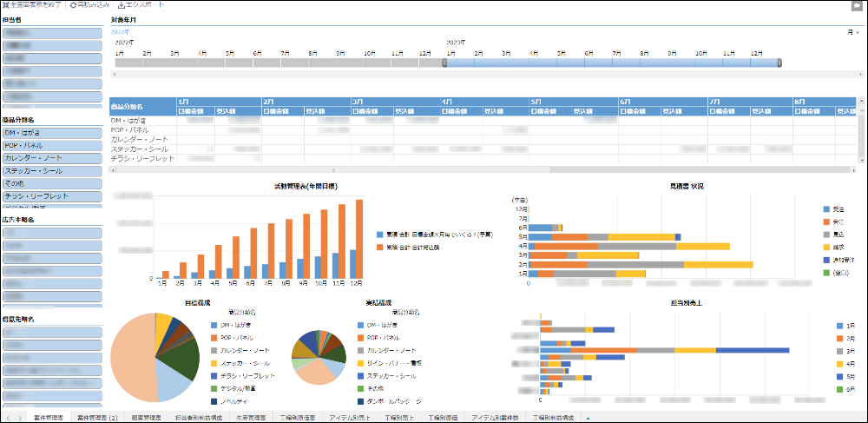Click the 担当別売上 chart title
This screenshot has width=868, height=423.
click(x=687, y=303)
